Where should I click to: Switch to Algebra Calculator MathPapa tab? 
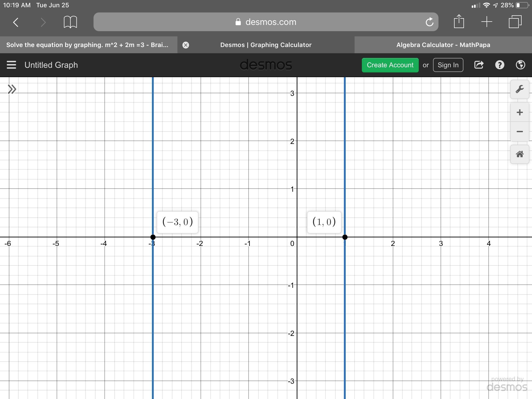click(443, 45)
